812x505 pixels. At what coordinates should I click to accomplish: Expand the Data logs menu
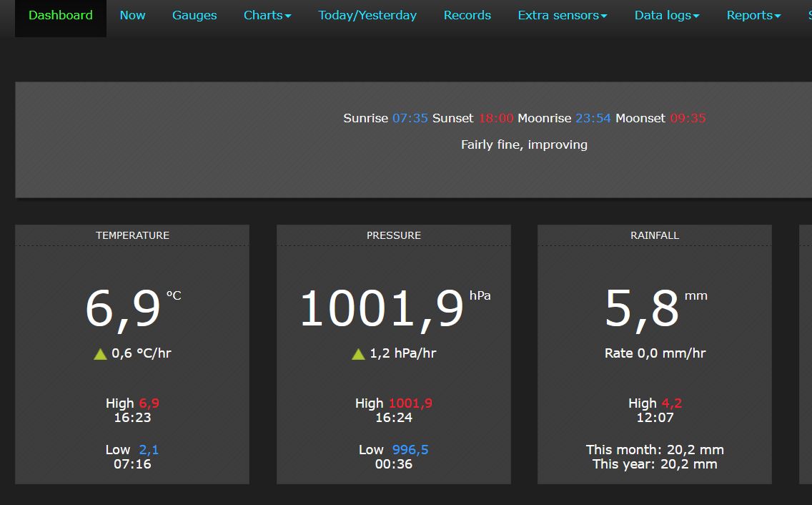(x=666, y=15)
